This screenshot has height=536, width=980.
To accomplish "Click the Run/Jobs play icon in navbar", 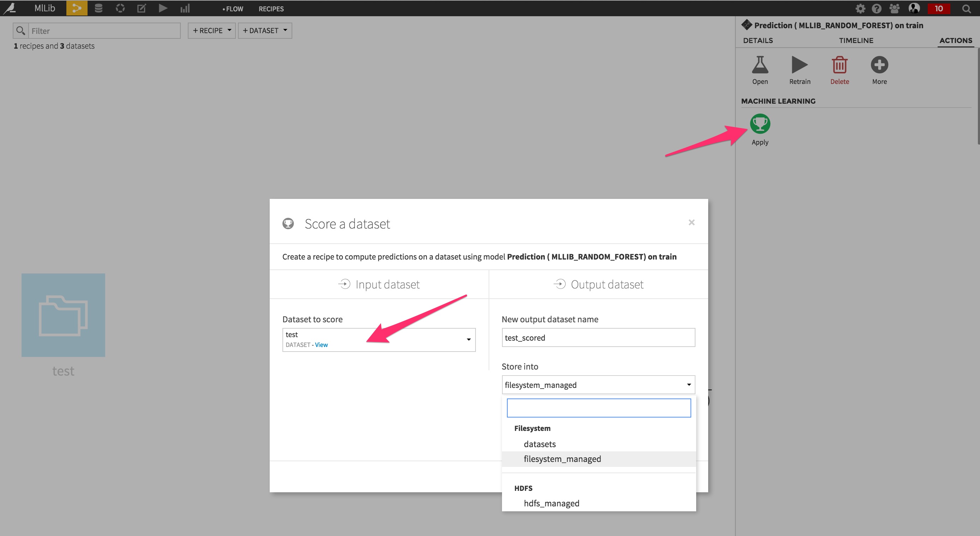I will pyautogui.click(x=163, y=8).
